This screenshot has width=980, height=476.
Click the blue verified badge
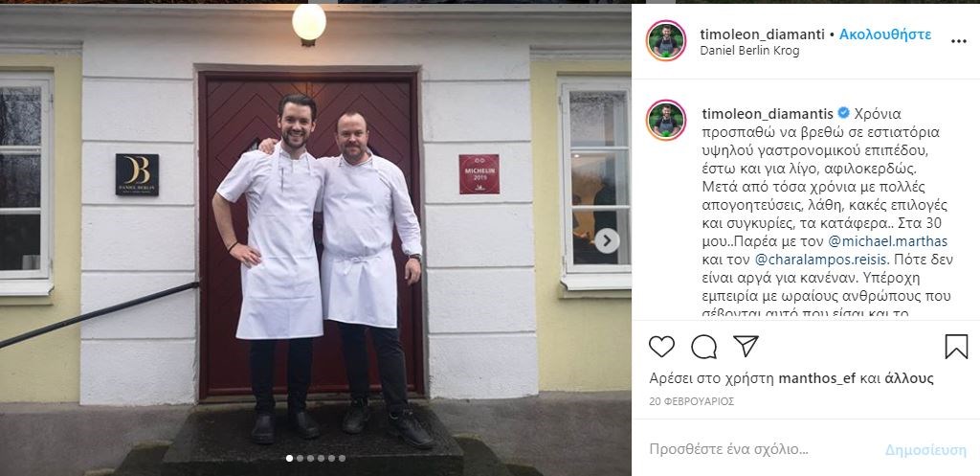pos(844,113)
